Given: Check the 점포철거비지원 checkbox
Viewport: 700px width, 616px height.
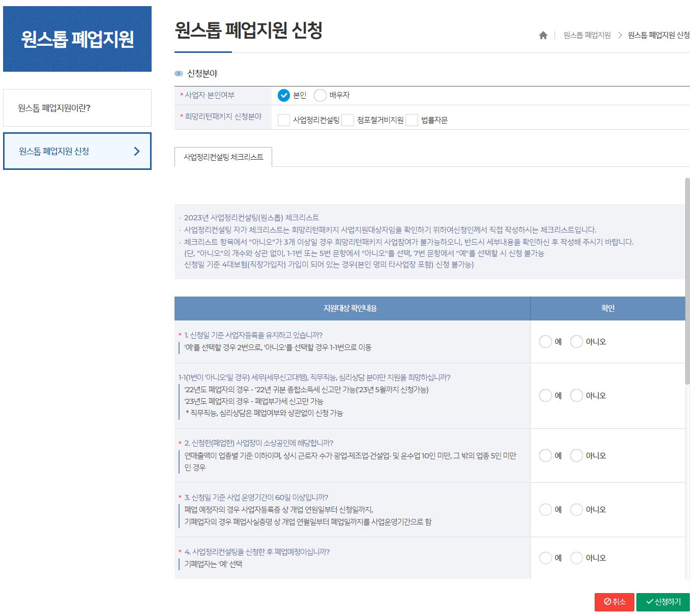Looking at the screenshot, I should (x=348, y=120).
